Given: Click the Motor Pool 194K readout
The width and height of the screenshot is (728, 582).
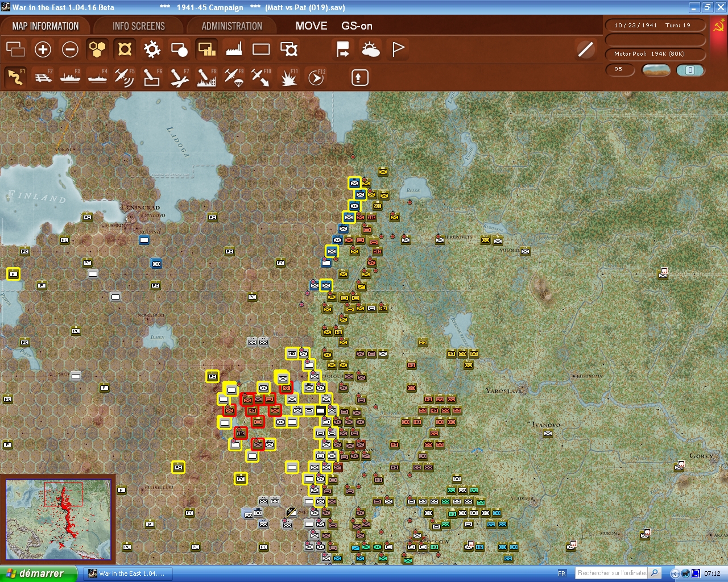Looking at the screenshot, I should click(655, 54).
